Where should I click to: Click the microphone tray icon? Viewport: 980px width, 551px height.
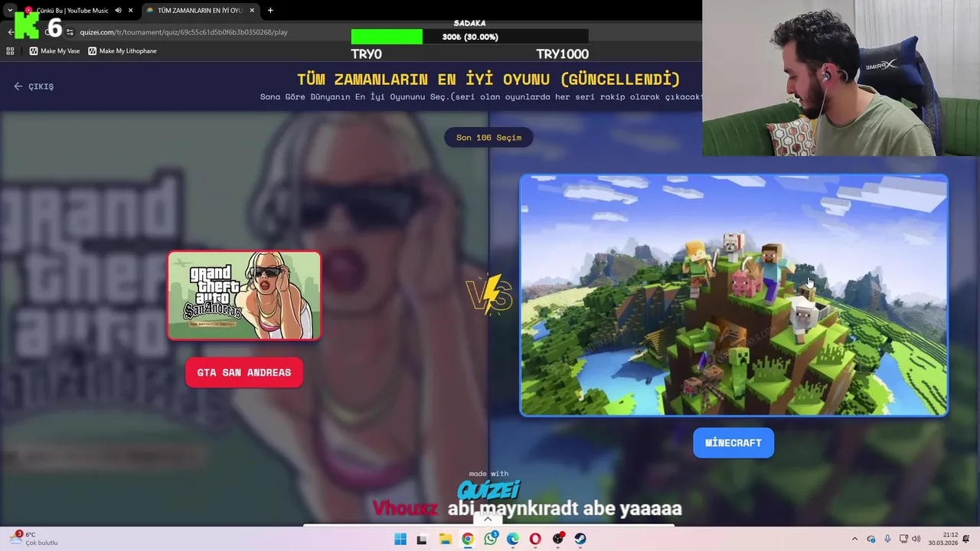pos(887,540)
